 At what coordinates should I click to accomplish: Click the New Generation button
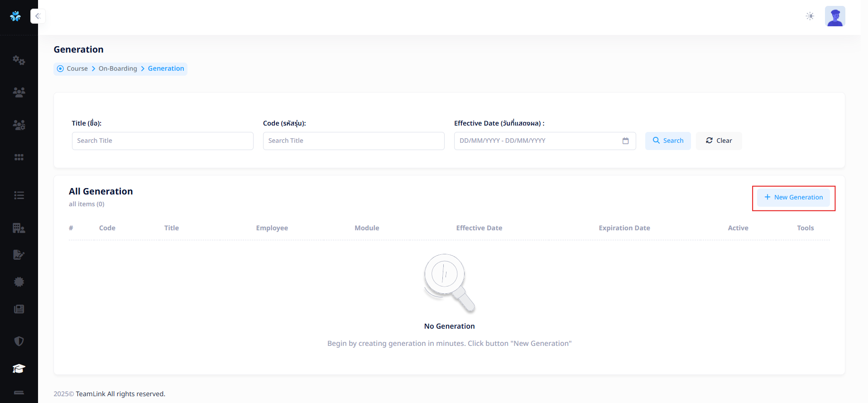793,198
